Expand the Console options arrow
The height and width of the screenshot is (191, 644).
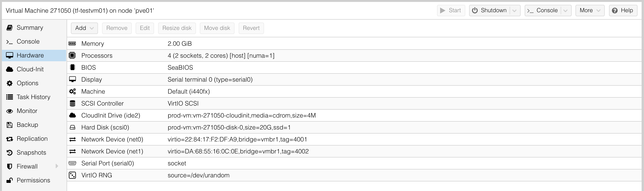click(x=565, y=11)
